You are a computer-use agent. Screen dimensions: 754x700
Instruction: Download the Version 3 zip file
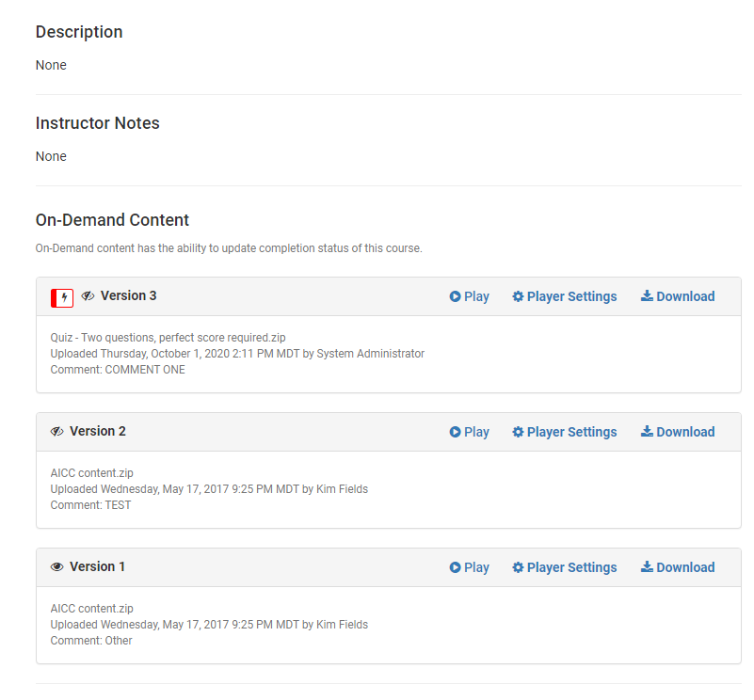[678, 296]
